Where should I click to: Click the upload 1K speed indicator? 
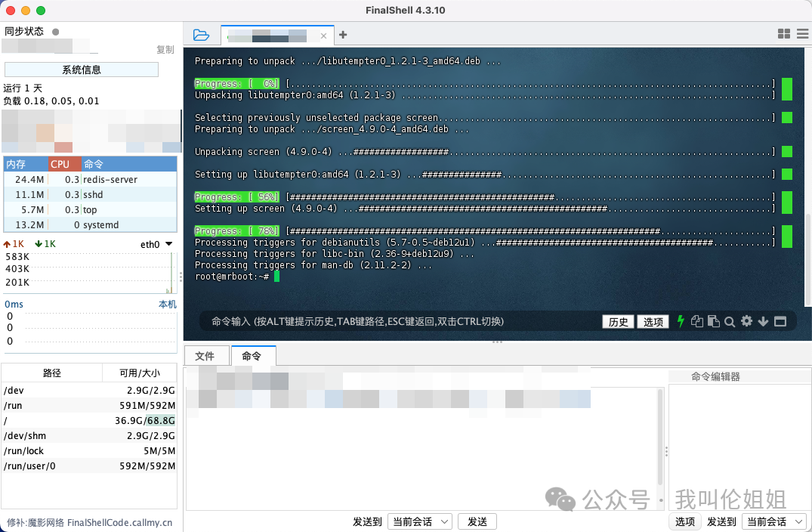point(14,244)
